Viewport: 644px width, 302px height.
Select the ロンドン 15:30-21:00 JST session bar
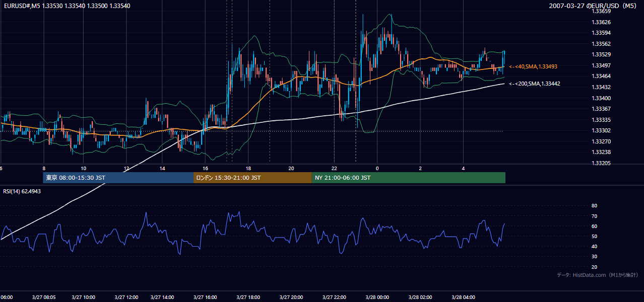(252, 178)
